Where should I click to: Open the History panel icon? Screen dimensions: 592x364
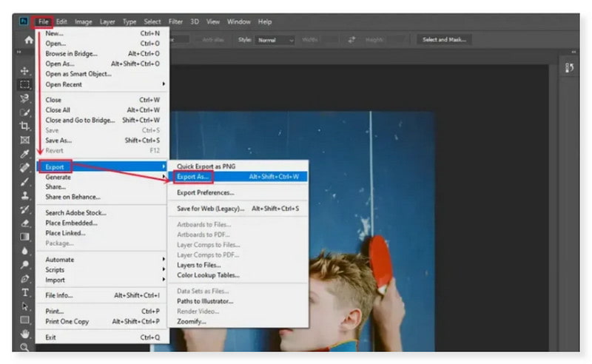point(569,68)
